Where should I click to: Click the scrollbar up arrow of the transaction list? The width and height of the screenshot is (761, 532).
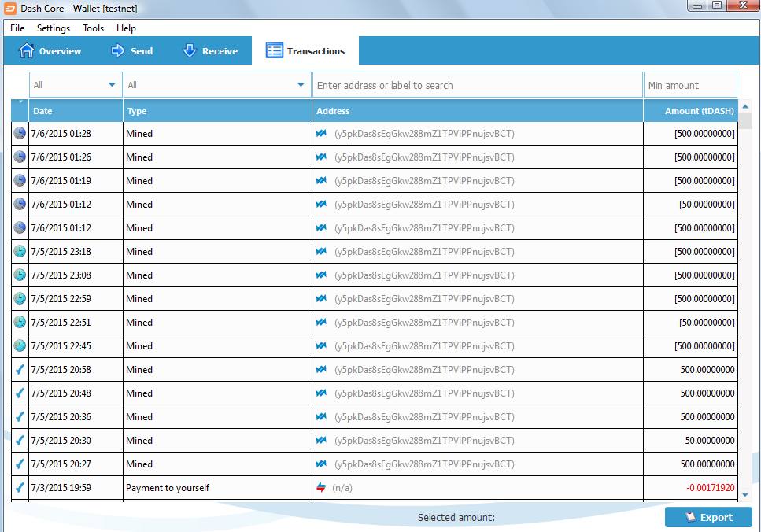pos(745,106)
